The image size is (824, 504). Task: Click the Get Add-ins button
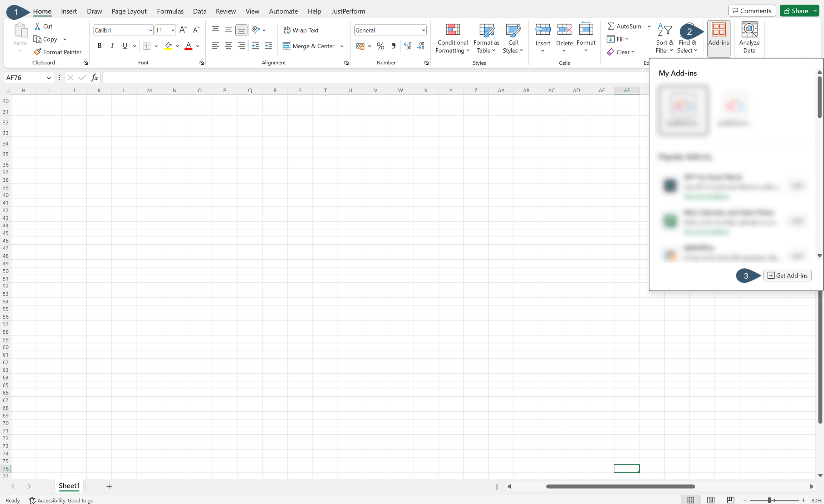(787, 275)
